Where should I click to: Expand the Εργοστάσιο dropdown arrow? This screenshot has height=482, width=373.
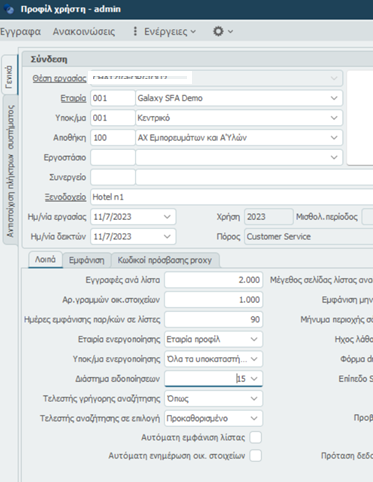point(334,158)
